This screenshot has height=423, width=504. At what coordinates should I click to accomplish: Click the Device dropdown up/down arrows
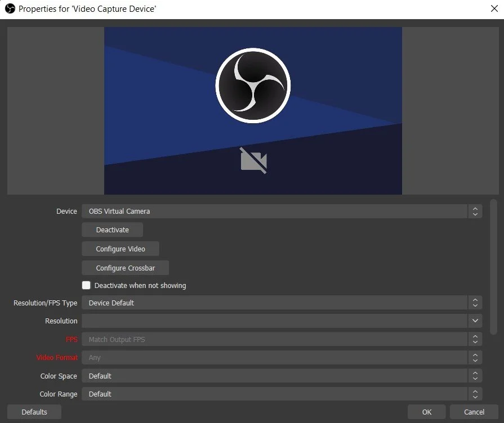click(x=475, y=211)
